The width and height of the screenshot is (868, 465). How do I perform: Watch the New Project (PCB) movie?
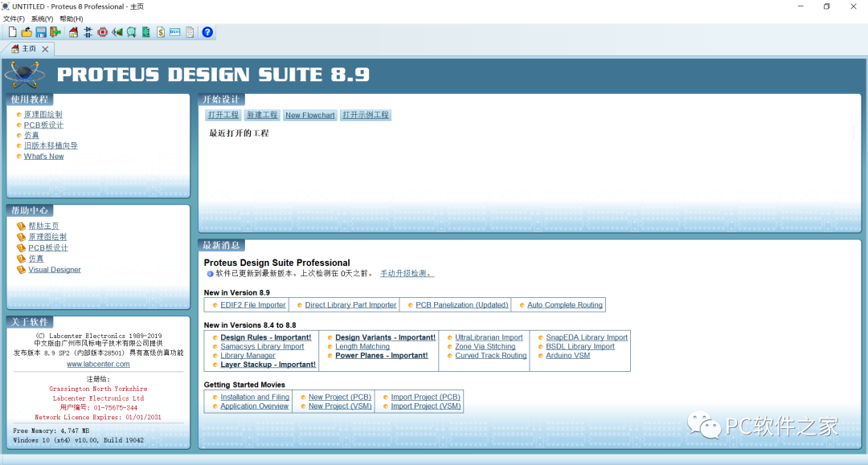(x=340, y=397)
